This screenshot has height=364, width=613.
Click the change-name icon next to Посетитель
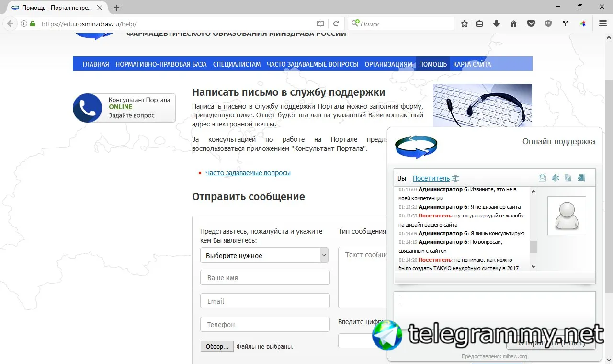coord(455,178)
